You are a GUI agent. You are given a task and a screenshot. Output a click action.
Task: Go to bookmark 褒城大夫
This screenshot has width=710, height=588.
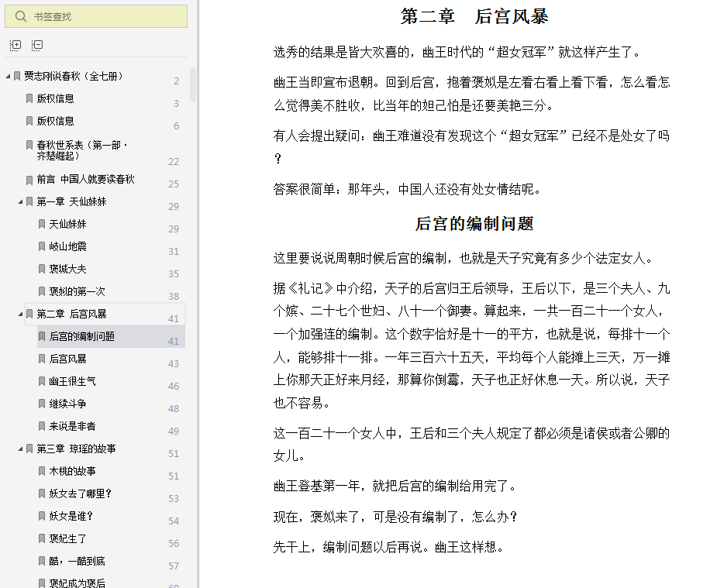click(x=68, y=269)
